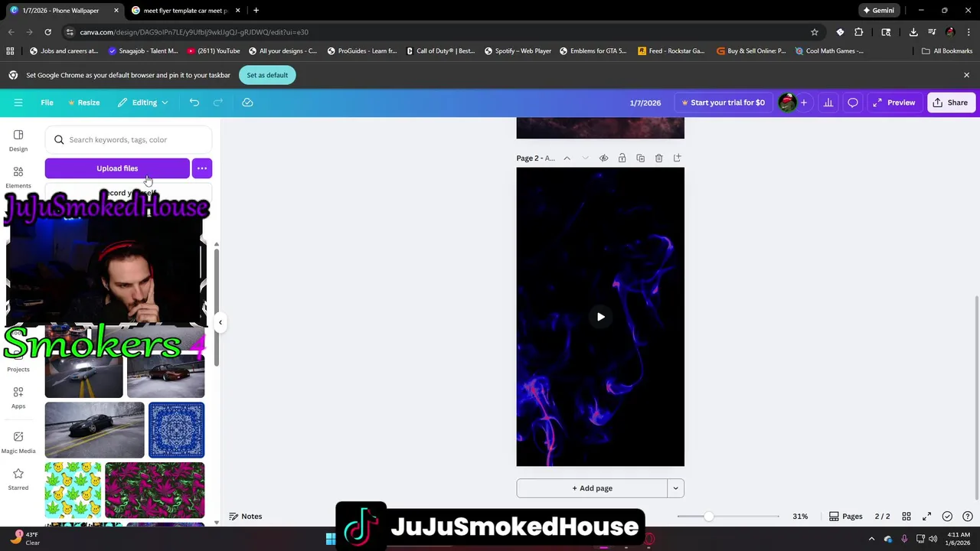Toggle the microphone icon in system tray
This screenshot has height=551, width=980.
click(905, 539)
